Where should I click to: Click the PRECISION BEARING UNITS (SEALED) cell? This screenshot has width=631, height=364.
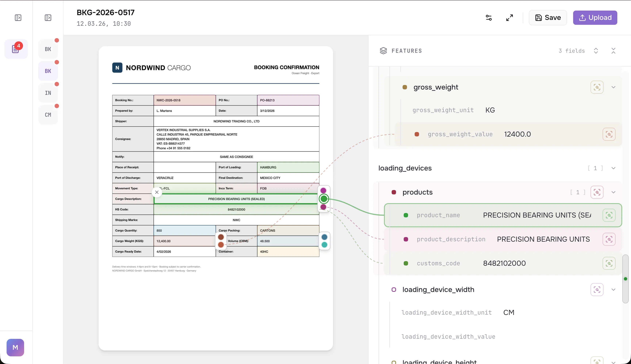(236, 199)
